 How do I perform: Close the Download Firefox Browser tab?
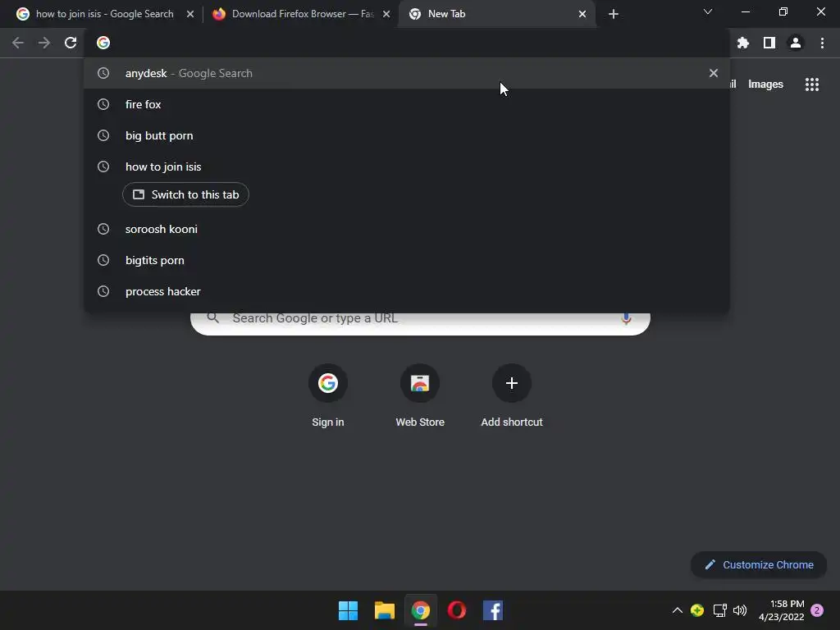pos(386,14)
